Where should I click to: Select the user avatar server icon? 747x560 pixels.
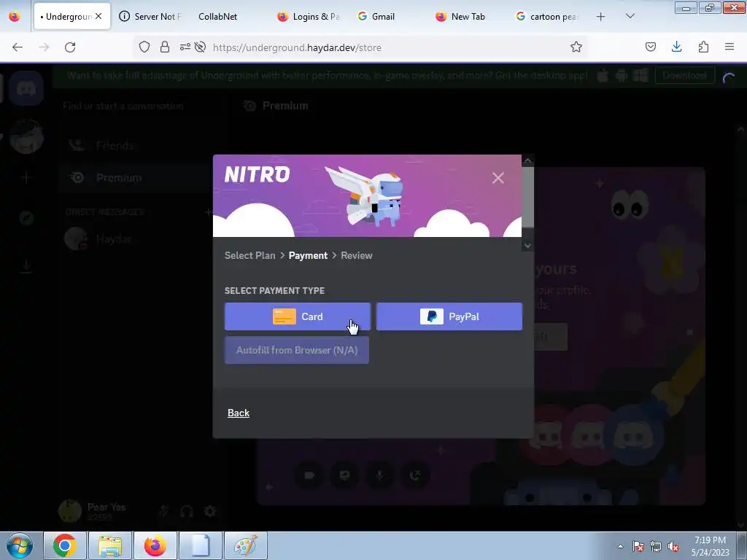pos(26,137)
